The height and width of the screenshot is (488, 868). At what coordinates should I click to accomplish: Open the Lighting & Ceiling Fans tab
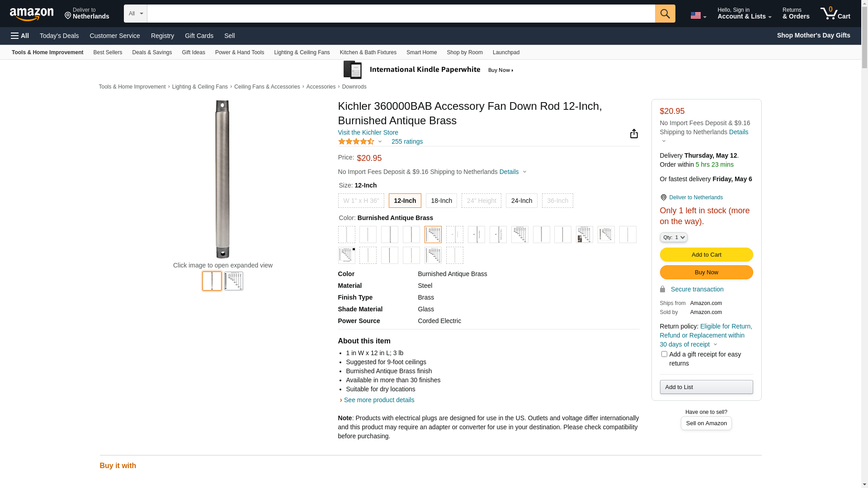[x=302, y=52]
